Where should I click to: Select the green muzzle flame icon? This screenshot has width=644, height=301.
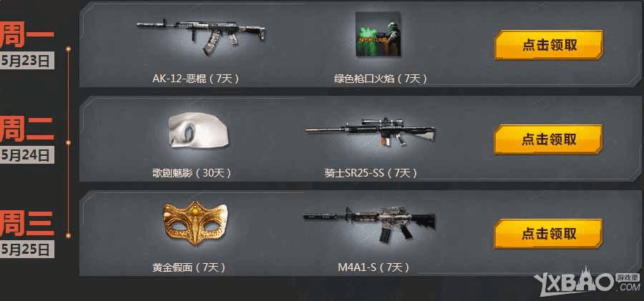(x=378, y=34)
